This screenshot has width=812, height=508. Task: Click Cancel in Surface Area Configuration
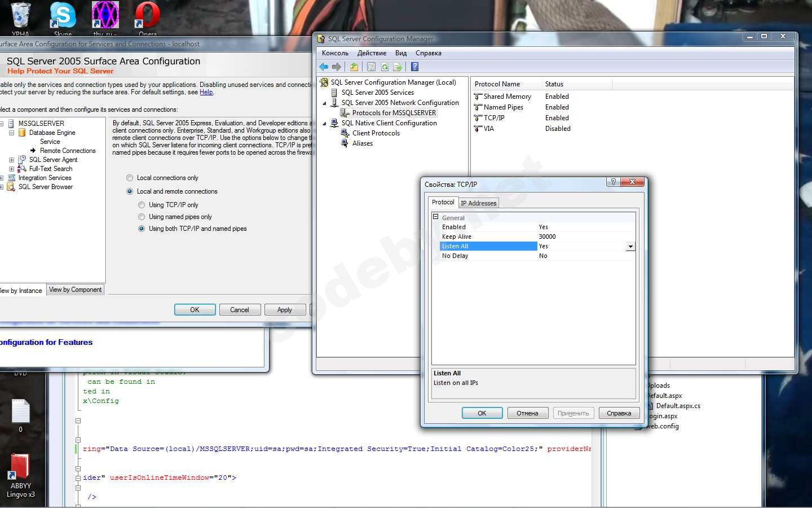[x=240, y=310]
